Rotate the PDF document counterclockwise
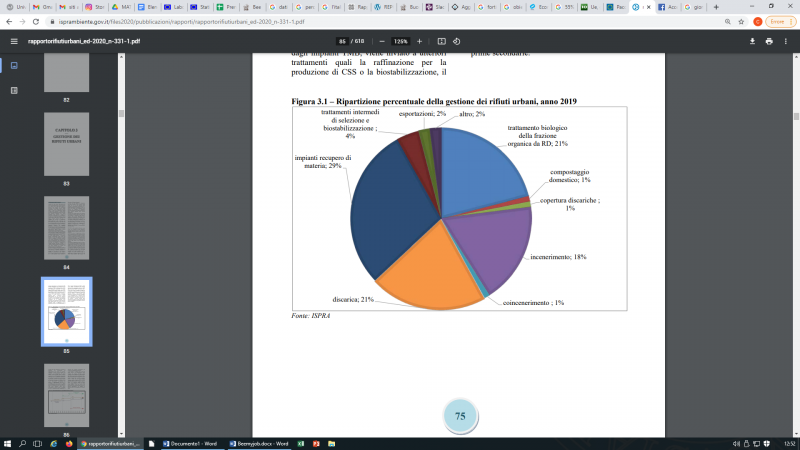The image size is (800, 450). [456, 41]
